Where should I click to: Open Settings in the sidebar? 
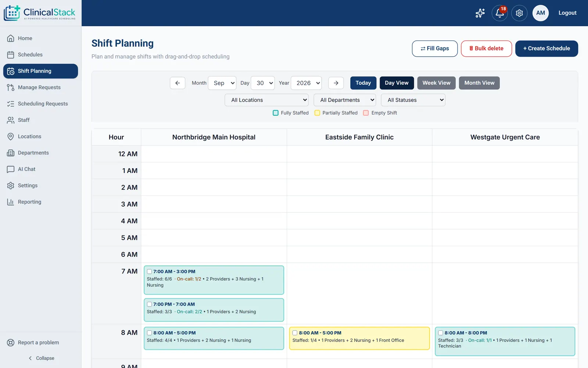(x=40, y=185)
